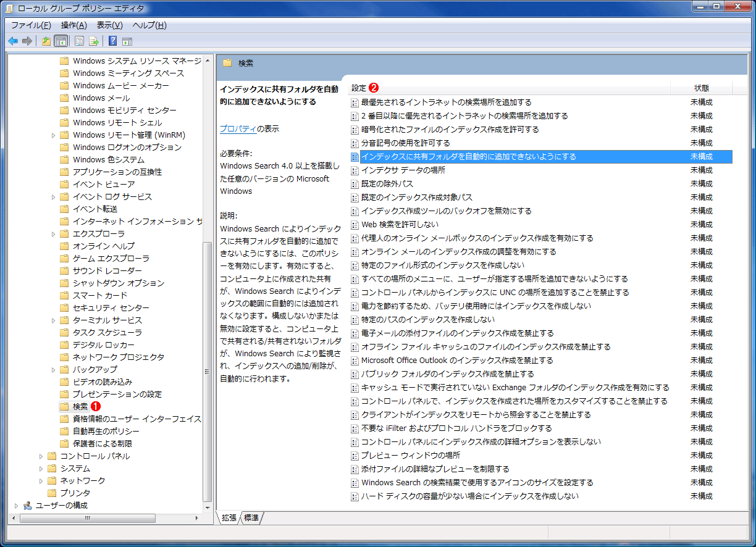756x547 pixels.
Task: Click the Back arrow toolbar icon
Action: [x=13, y=41]
